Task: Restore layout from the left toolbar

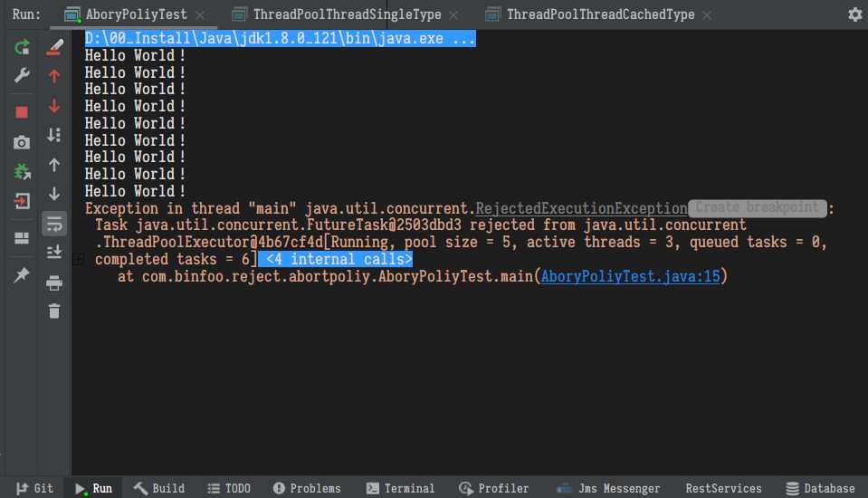Action: [x=22, y=238]
